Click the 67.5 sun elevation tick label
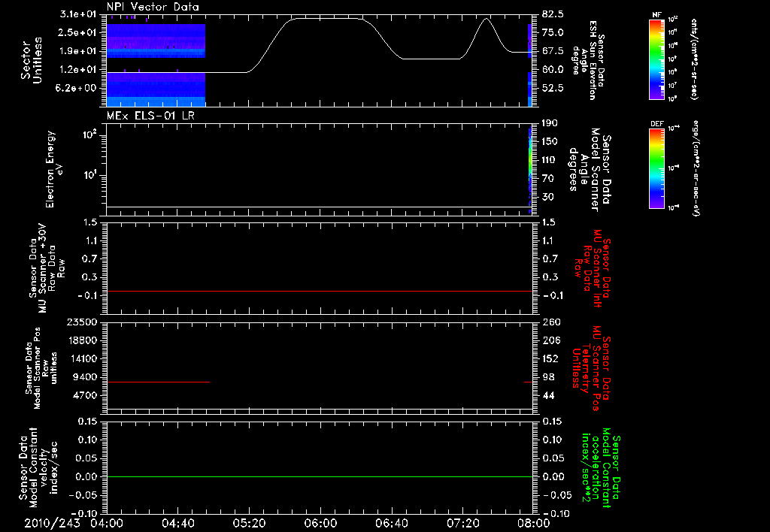The width and height of the screenshot is (770, 532). click(553, 51)
